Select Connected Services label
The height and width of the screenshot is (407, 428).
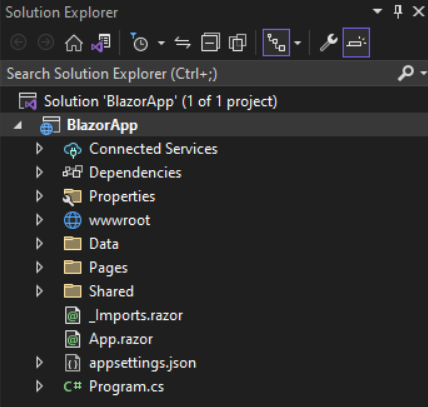tap(153, 149)
